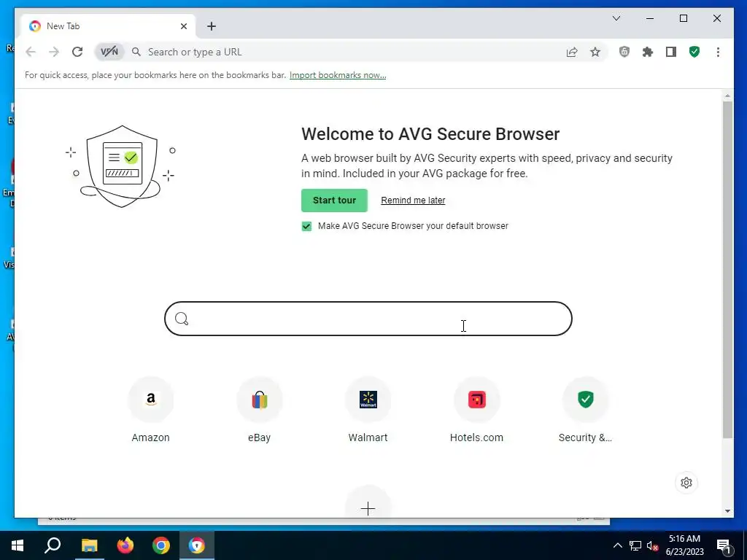747x560 pixels.
Task: Click the Start tour button
Action: pos(334,201)
